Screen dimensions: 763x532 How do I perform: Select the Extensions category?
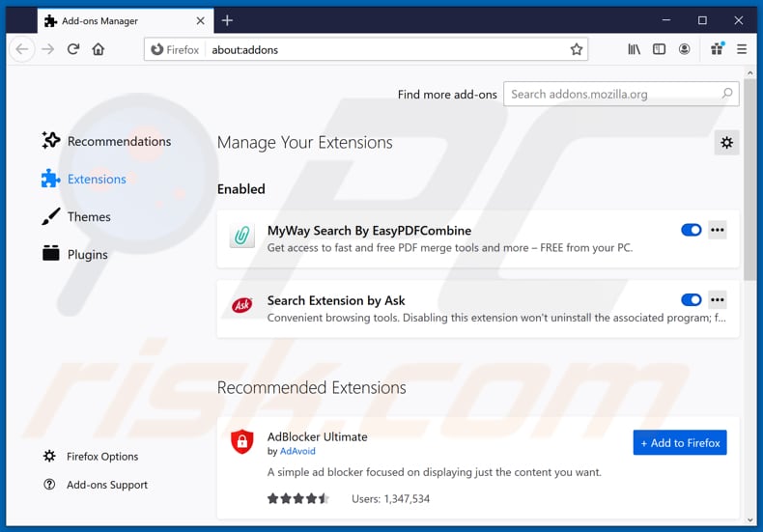(x=84, y=179)
